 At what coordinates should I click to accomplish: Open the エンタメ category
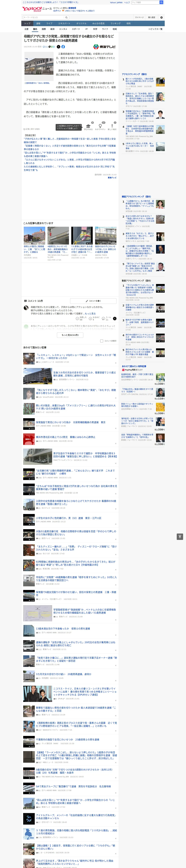[x=63, y=29]
